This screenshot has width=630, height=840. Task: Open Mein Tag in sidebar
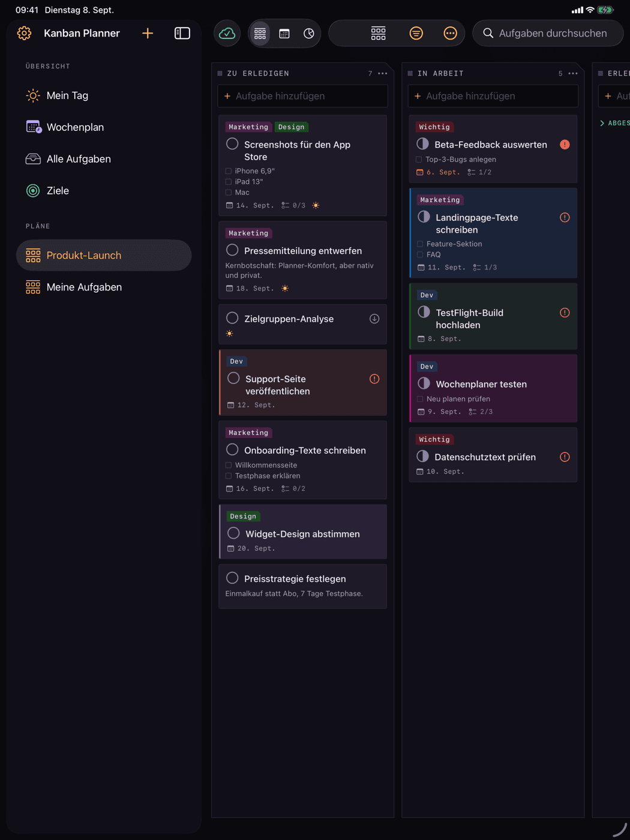pos(104,95)
